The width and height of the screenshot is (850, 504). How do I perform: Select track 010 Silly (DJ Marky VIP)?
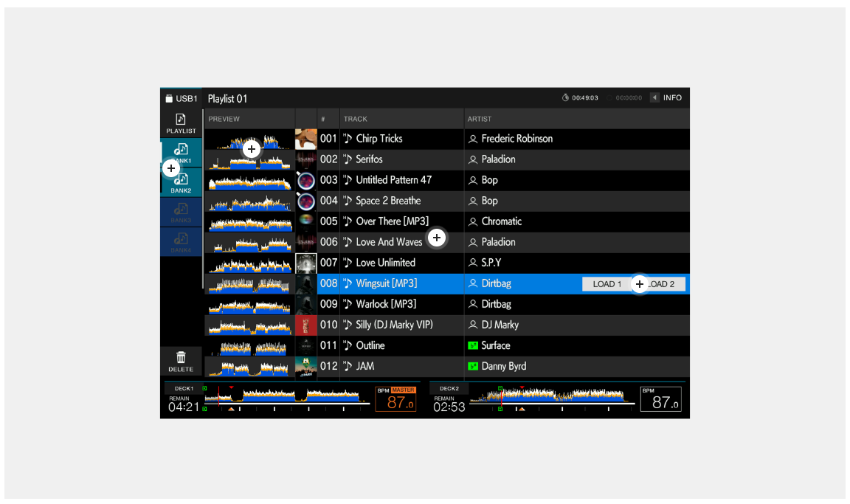394,325
